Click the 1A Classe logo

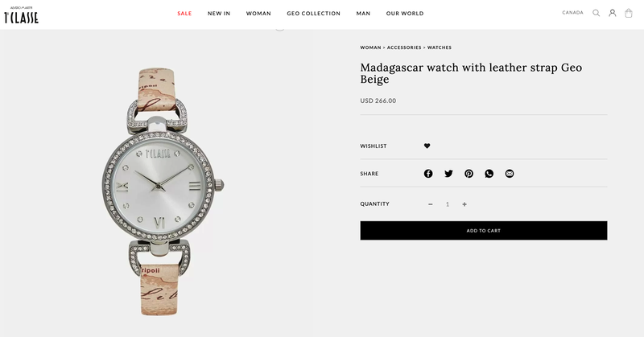pyautogui.click(x=22, y=15)
